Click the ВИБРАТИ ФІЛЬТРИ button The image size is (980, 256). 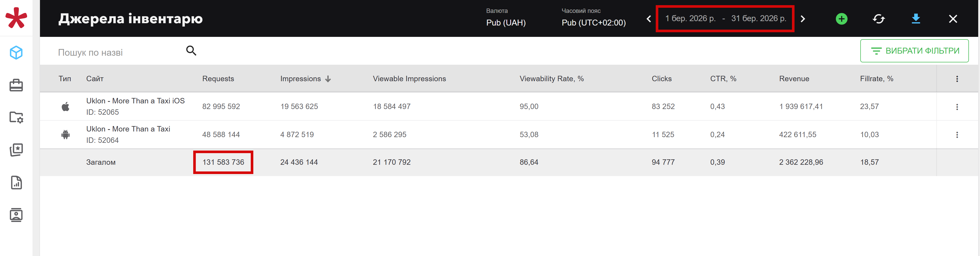click(x=914, y=51)
